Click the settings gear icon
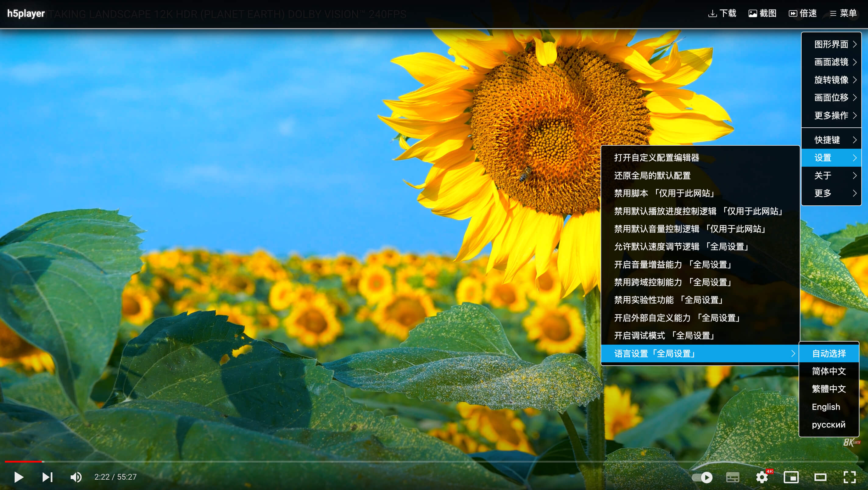868x490 pixels. pos(762,477)
